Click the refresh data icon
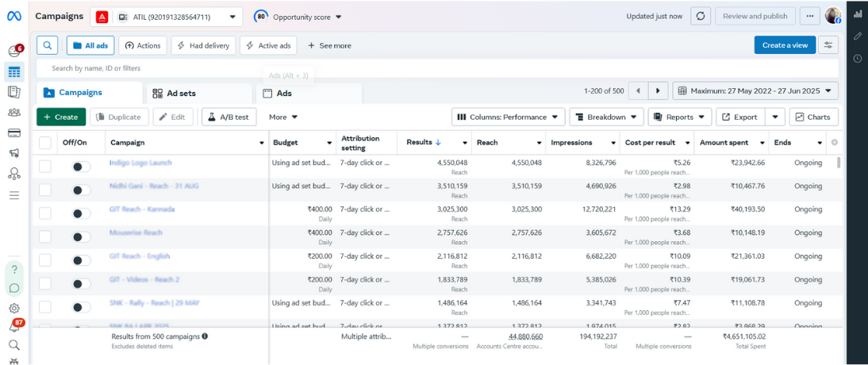The image size is (868, 365). click(701, 17)
